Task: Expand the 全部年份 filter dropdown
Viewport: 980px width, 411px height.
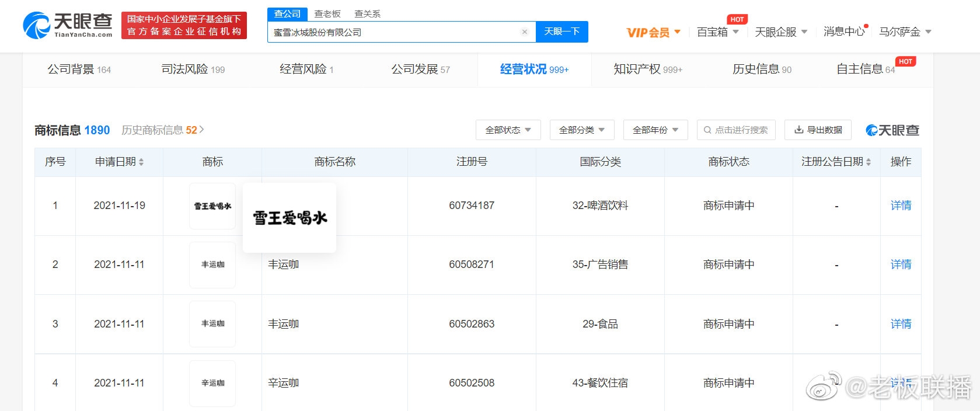Action: pyautogui.click(x=655, y=130)
